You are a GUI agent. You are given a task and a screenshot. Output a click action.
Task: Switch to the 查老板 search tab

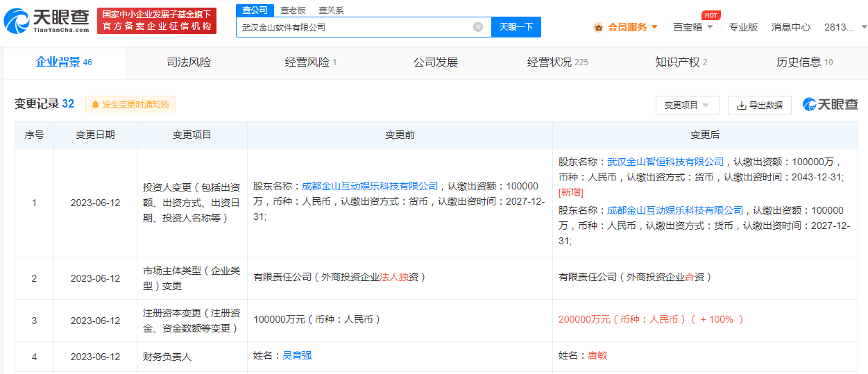293,10
